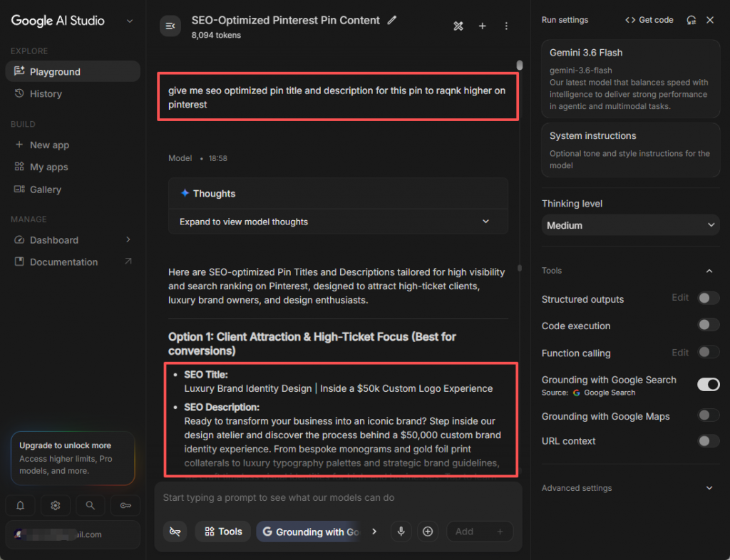
Task: Open the Gallery section
Action: (73, 190)
